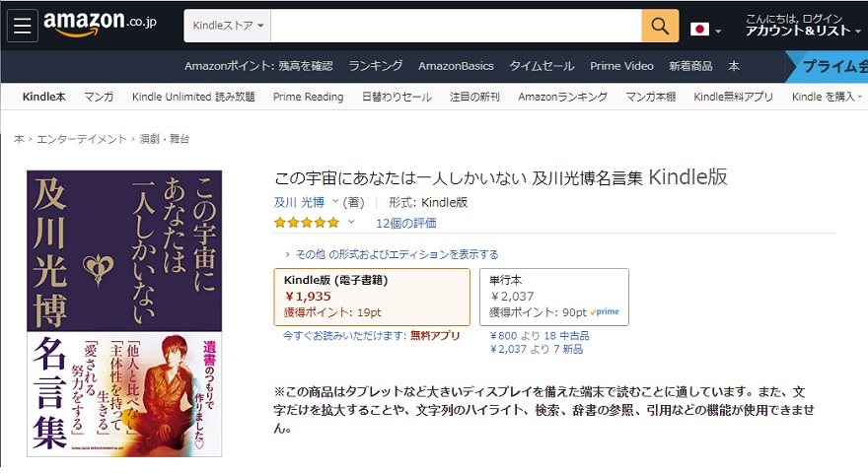This screenshot has height=473, width=868.
Task: Click the five-star rating icons
Action: pyautogui.click(x=306, y=223)
